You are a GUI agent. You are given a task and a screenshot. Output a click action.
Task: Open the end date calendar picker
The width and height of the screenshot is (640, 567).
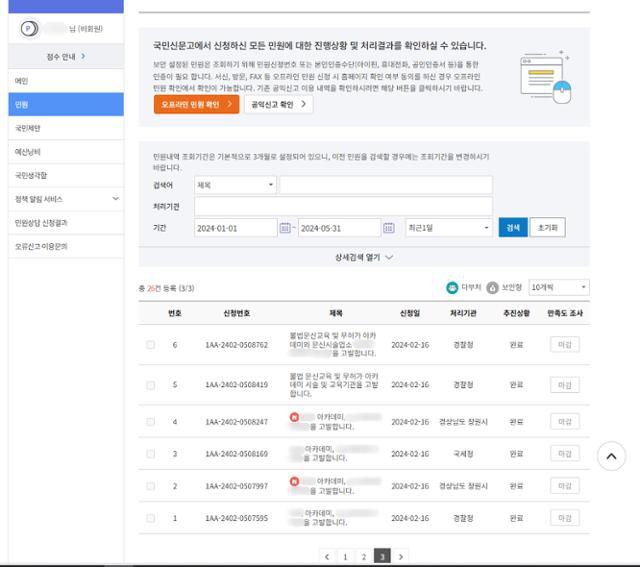click(x=390, y=228)
